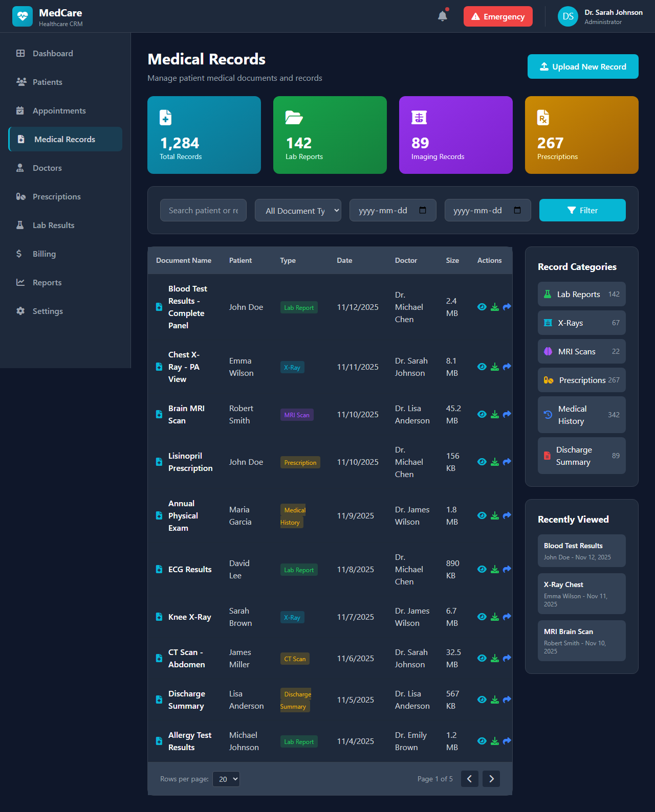Open the first date filter calendar picker
The image size is (655, 812).
point(423,210)
